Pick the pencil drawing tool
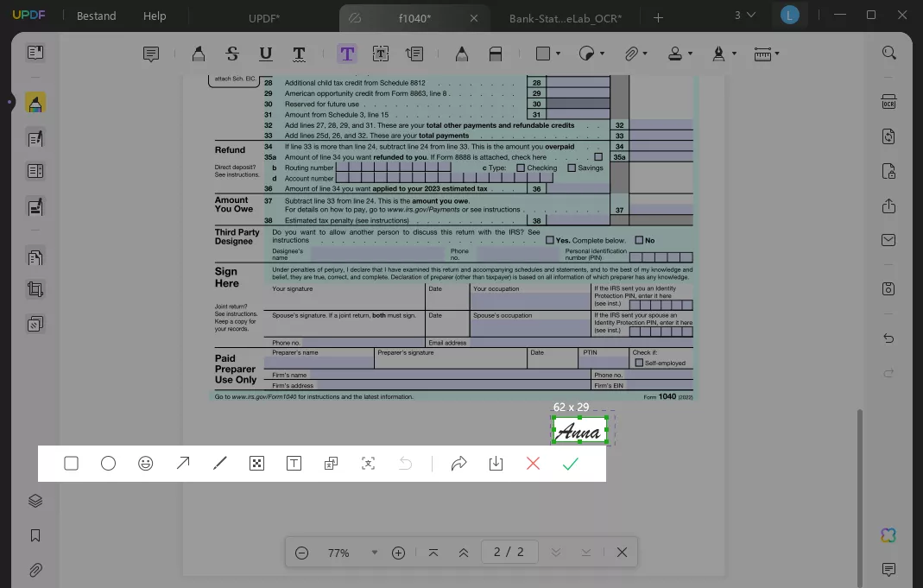This screenshot has height=588, width=923. [461, 54]
